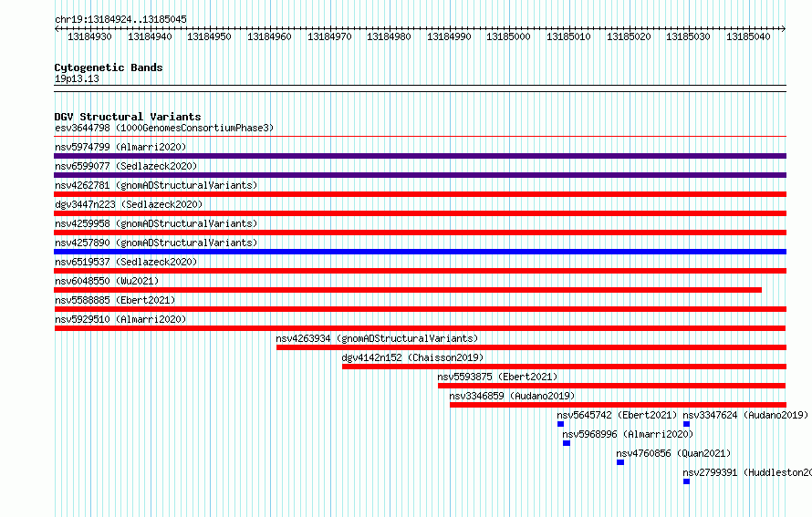The image size is (812, 517).
Task: Click nsv3347624 (Audano2019) label
Action: pyautogui.click(x=745, y=415)
